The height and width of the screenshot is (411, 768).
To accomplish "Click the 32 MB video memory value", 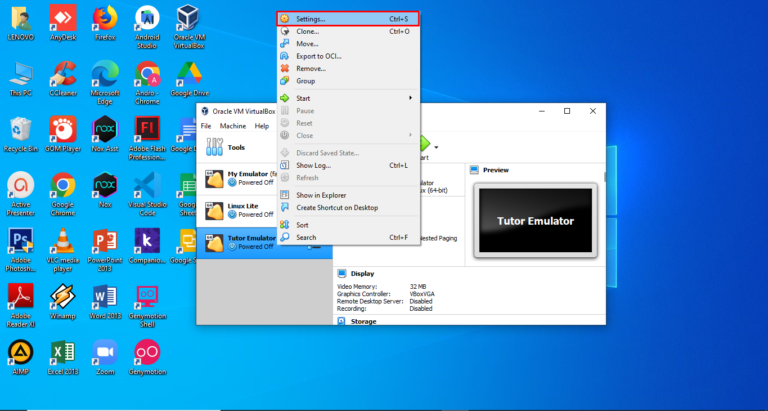I will click(418, 287).
